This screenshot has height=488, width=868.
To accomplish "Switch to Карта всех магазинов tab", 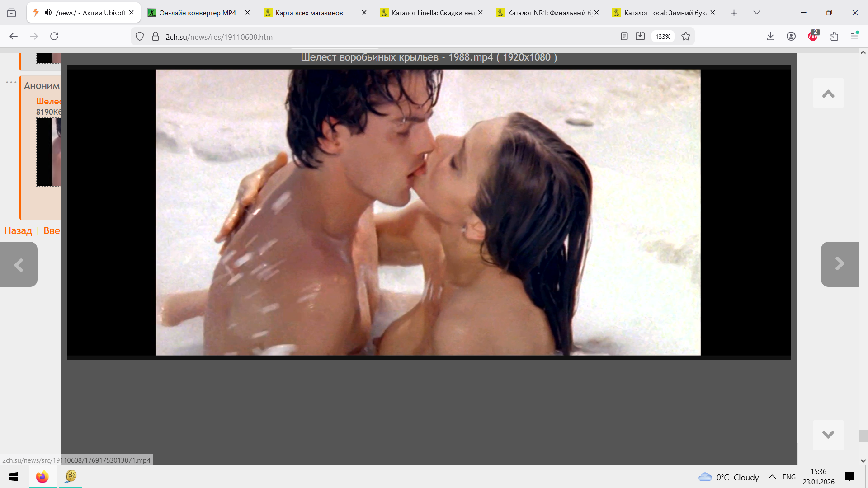I will pos(309,13).
